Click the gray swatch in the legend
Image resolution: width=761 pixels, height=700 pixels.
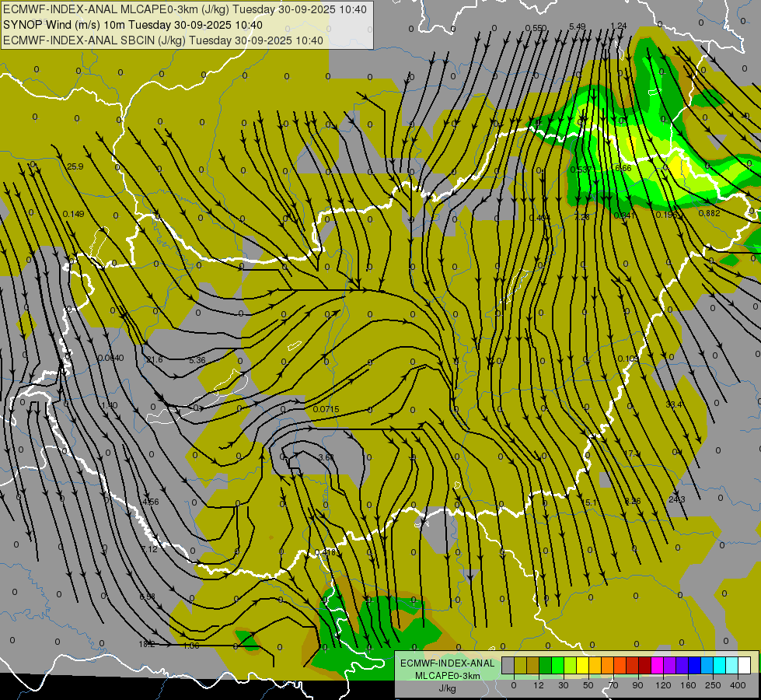[x=508, y=665]
